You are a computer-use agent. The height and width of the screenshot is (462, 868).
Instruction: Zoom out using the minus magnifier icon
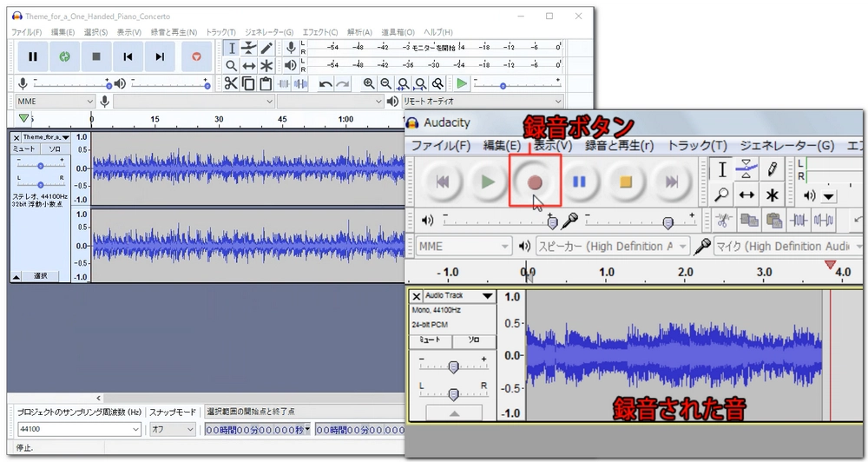coord(386,83)
